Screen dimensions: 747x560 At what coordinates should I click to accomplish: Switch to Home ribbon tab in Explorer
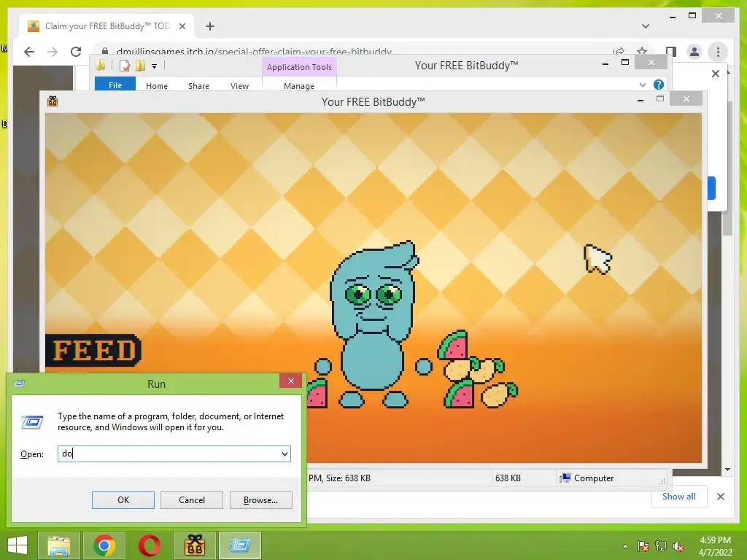pos(157,86)
